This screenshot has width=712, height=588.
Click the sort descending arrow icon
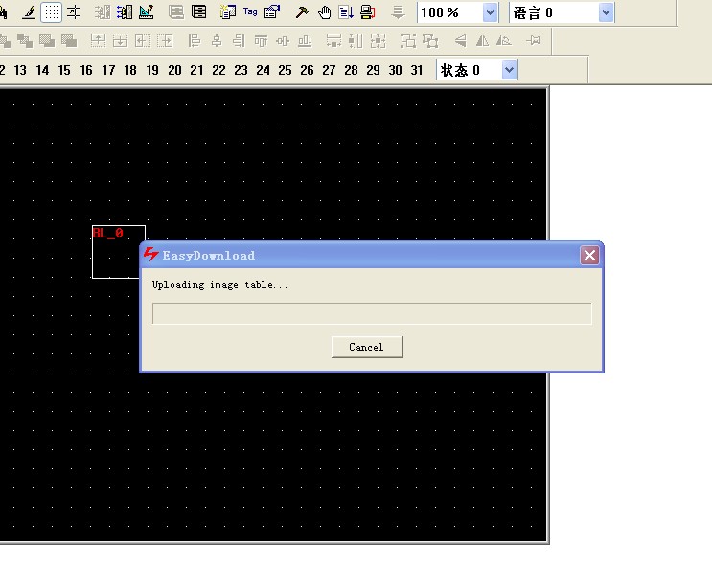click(x=346, y=12)
